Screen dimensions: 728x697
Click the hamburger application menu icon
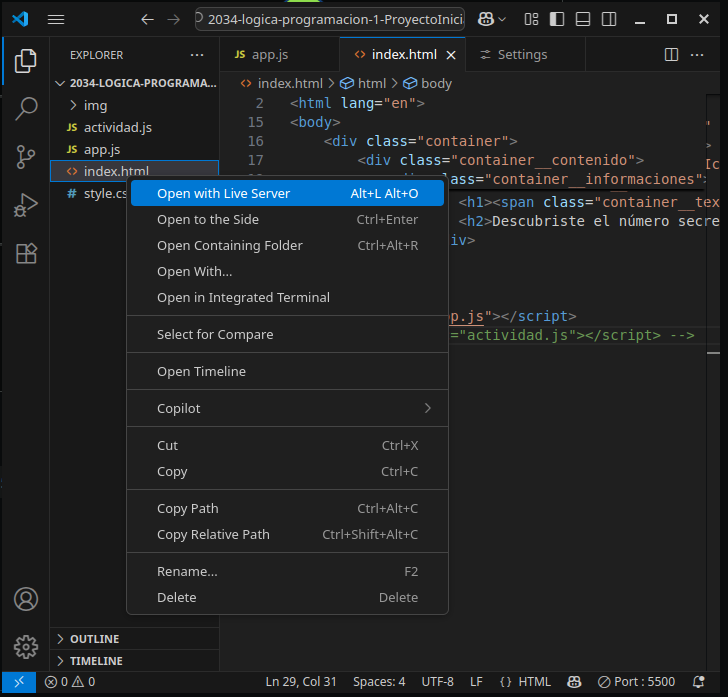tap(56, 20)
